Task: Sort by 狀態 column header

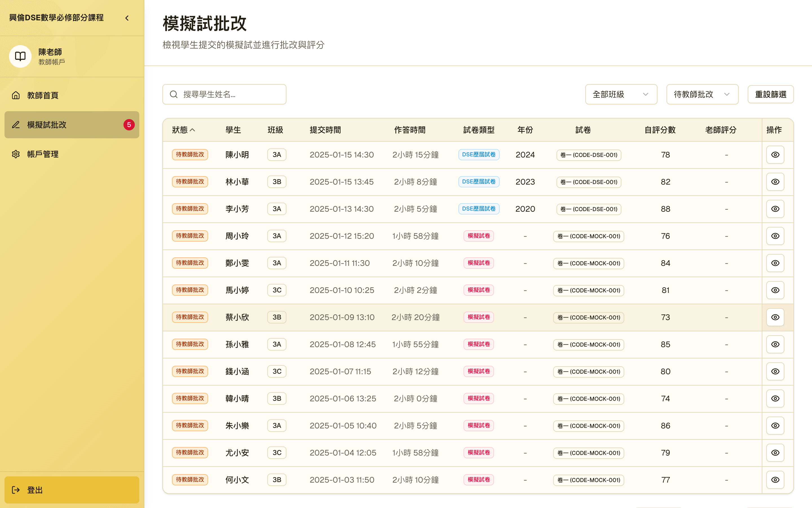Action: pyautogui.click(x=183, y=130)
